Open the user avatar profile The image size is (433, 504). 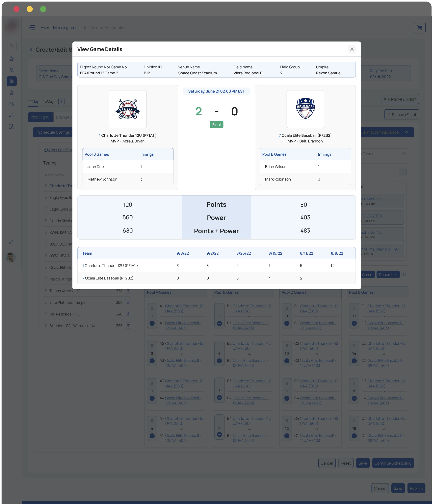[x=11, y=257]
